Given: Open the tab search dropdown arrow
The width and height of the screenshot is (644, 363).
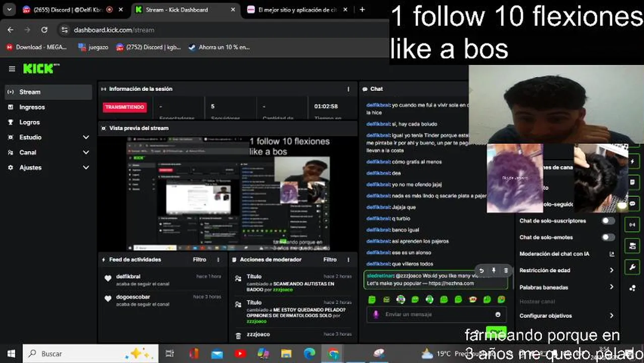Looking at the screenshot, I should (9, 10).
